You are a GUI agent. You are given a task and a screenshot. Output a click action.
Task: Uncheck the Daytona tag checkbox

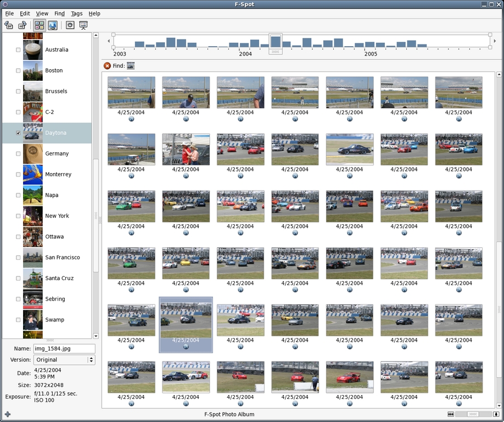pos(18,133)
